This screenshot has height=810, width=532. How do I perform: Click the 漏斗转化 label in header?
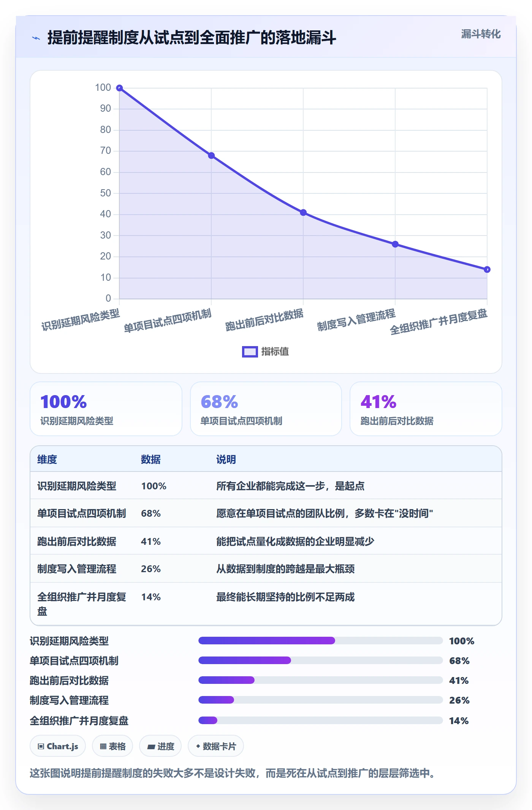481,34
